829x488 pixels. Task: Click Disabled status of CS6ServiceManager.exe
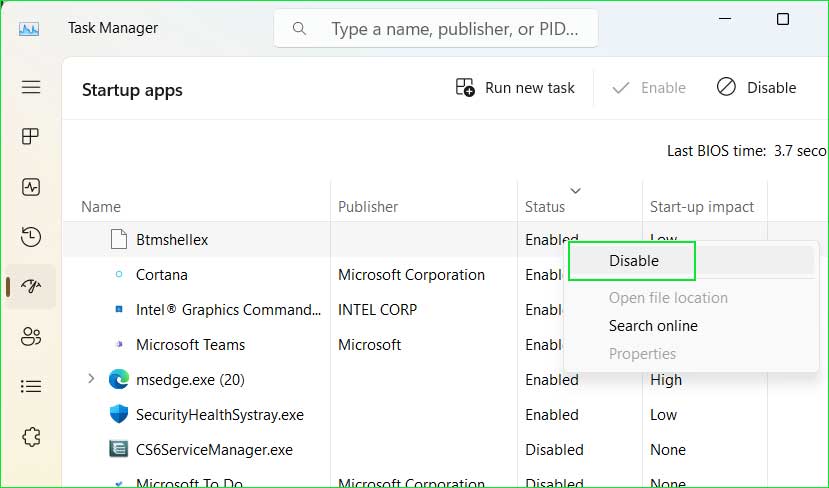tap(554, 449)
